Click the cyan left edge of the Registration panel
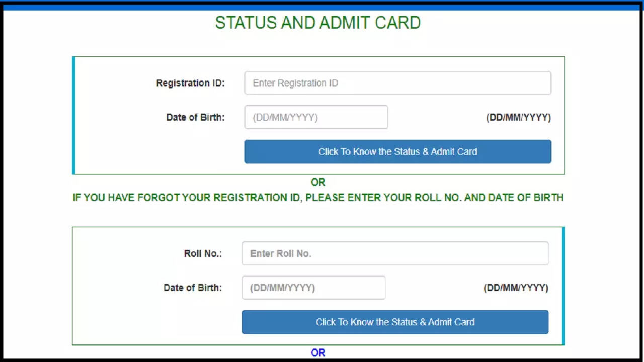Image resolution: width=644 pixels, height=362 pixels. pyautogui.click(x=73, y=116)
